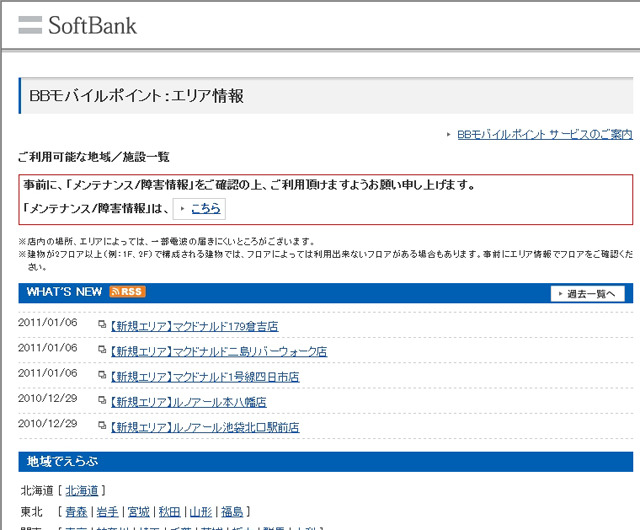
Task: Click icon beside ルノアール池袋北口駅前店 link
Action: point(102,426)
